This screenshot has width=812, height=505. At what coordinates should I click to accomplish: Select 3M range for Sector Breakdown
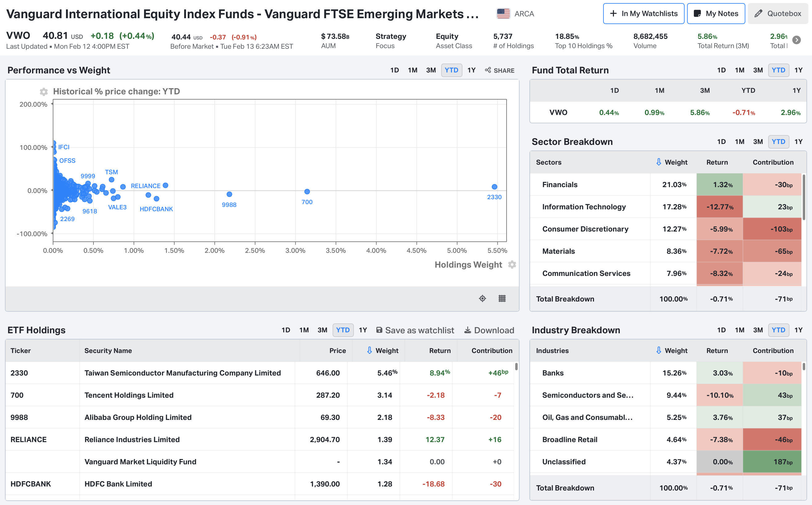(x=758, y=142)
